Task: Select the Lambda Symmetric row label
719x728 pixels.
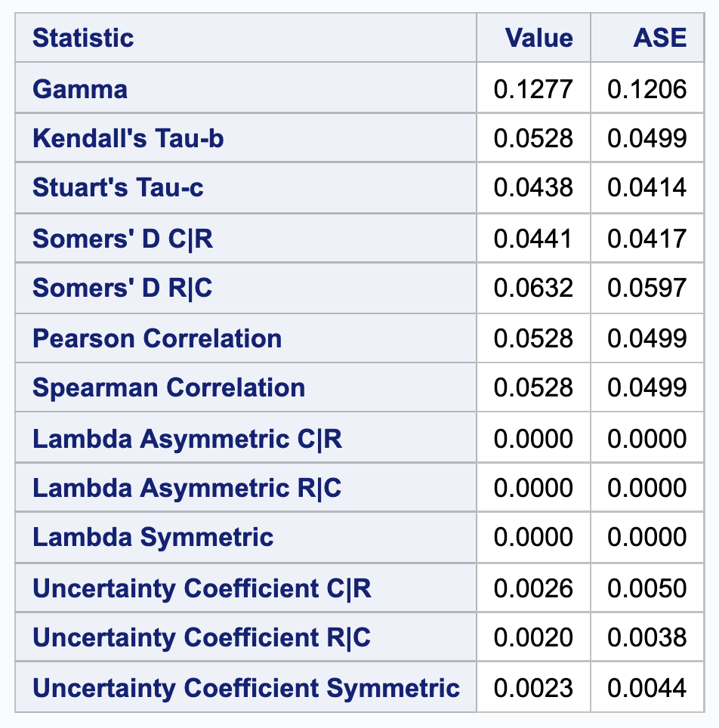Action: [153, 538]
